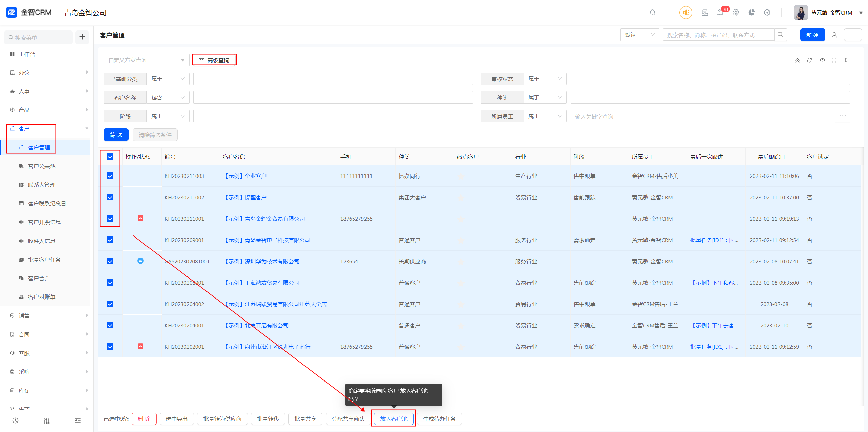
Task: Click ellipsis picker beside 所属员工 input
Action: (x=843, y=116)
